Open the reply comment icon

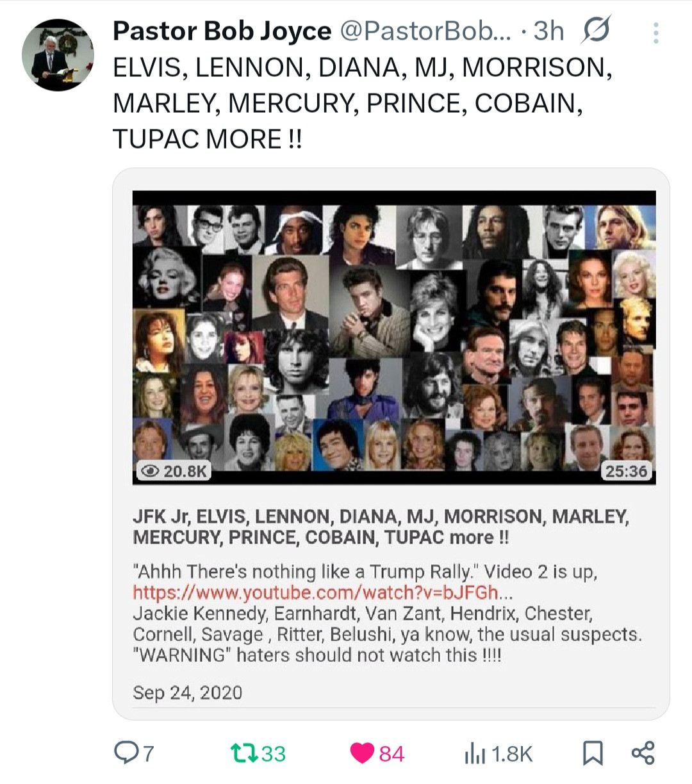pos(126,752)
